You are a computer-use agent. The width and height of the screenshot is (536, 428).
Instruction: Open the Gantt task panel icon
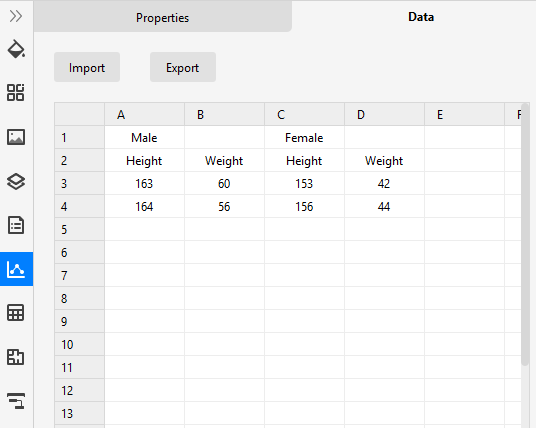16,401
